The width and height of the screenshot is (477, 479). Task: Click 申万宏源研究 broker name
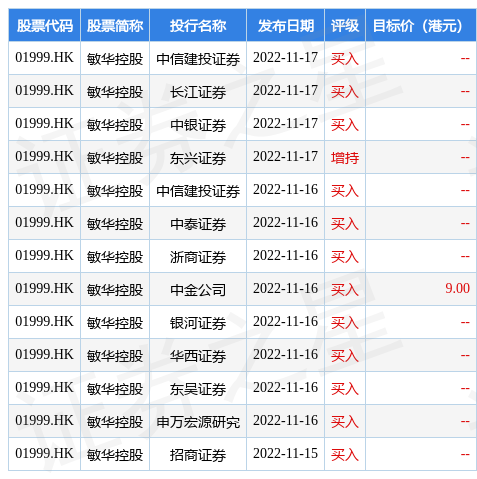point(198,422)
